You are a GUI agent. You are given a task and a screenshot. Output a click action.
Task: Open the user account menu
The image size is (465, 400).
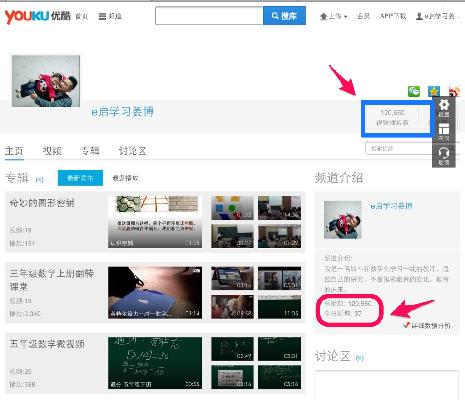tap(437, 16)
